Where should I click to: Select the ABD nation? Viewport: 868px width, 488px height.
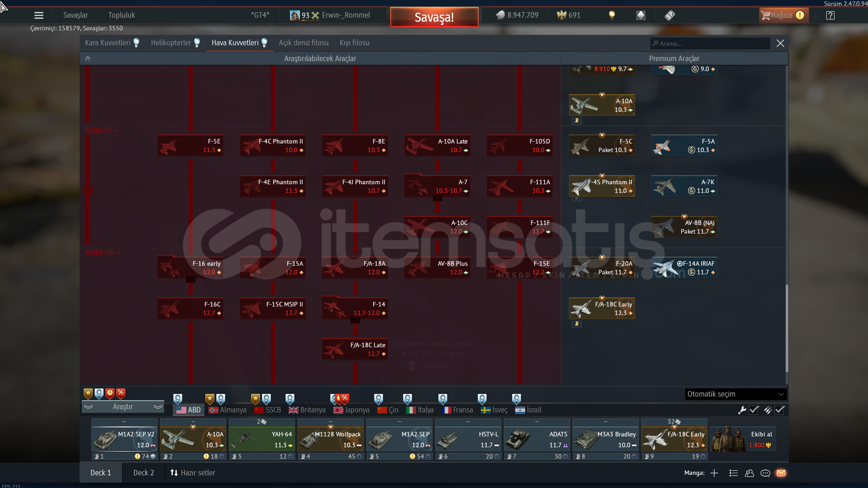(189, 410)
